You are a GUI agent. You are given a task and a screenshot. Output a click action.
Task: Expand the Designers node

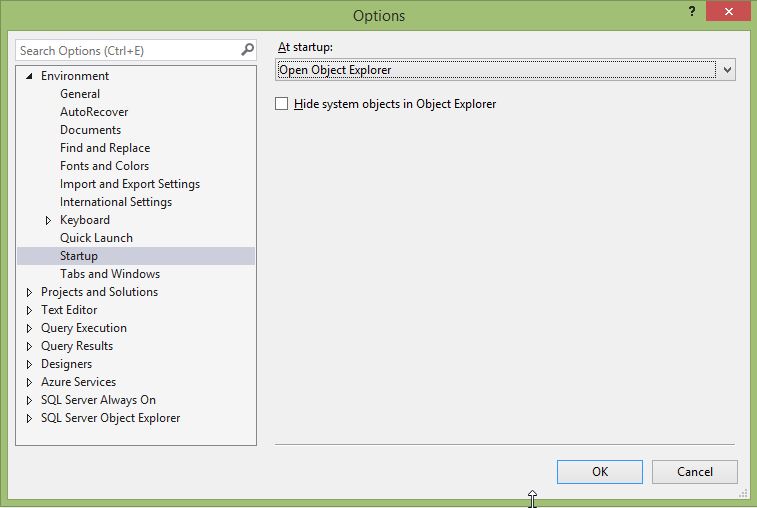[29, 364]
